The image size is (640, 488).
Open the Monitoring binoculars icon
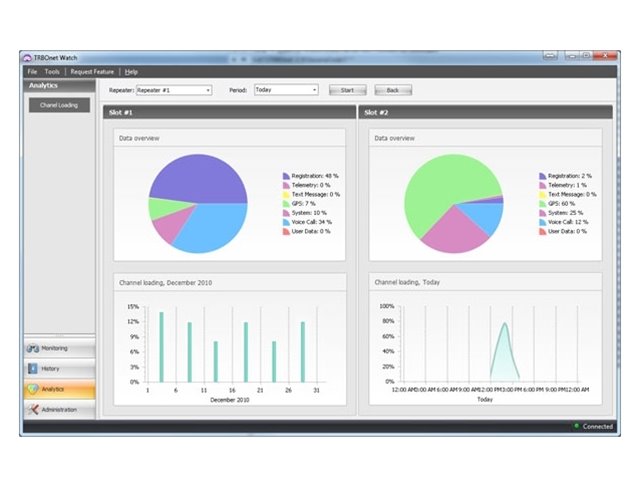tap(33, 348)
